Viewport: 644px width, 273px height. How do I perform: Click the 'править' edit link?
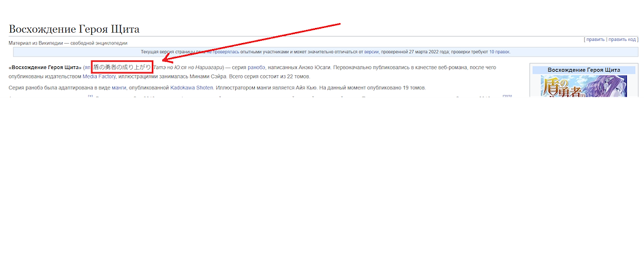click(x=595, y=40)
